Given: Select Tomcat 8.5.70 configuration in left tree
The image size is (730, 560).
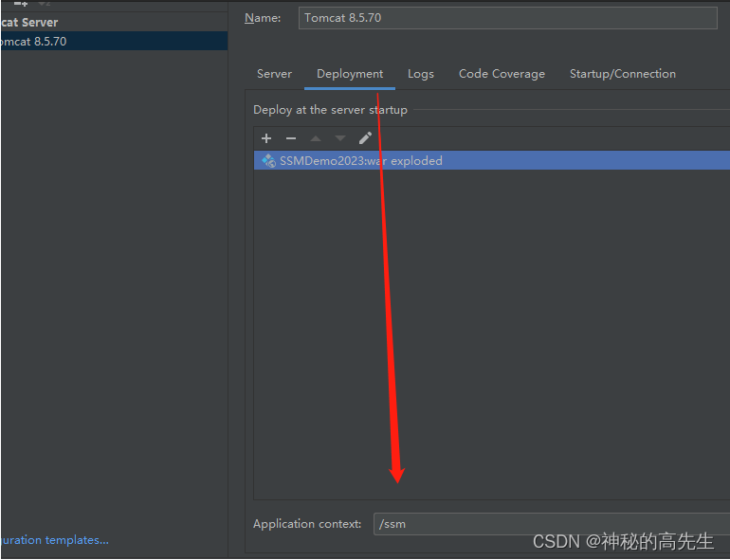Looking at the screenshot, I should [114, 42].
